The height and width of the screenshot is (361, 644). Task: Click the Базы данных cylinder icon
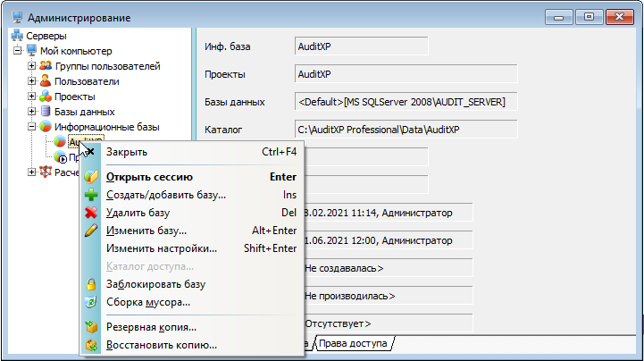point(46,112)
